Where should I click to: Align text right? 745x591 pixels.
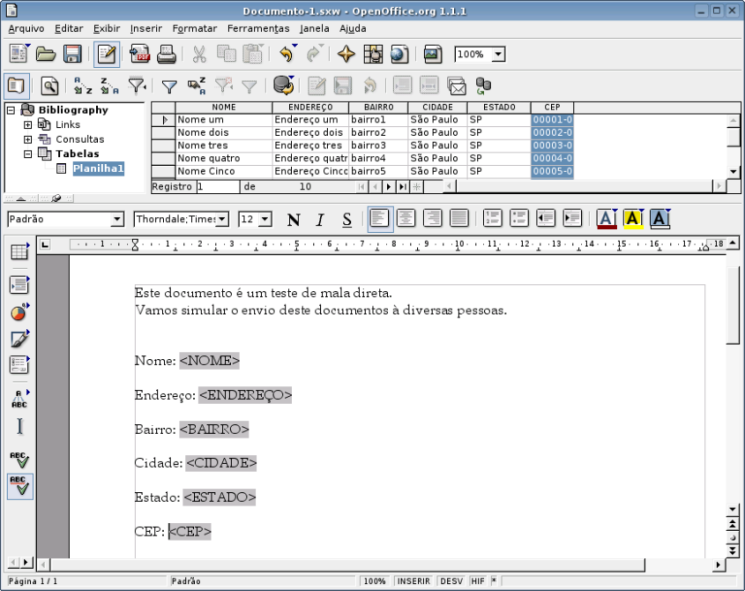tap(432, 219)
